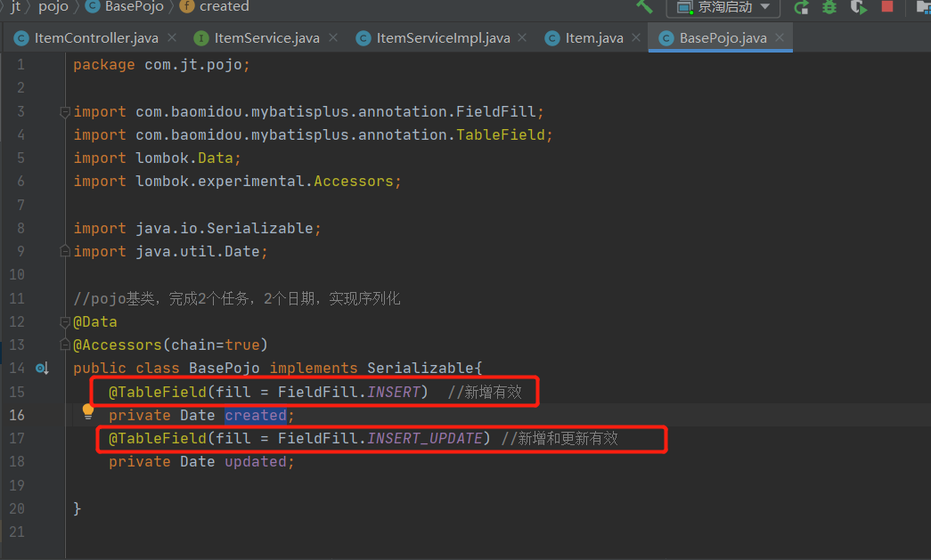Click the 'jt' breadcrumb in navigation bar

click(15, 6)
